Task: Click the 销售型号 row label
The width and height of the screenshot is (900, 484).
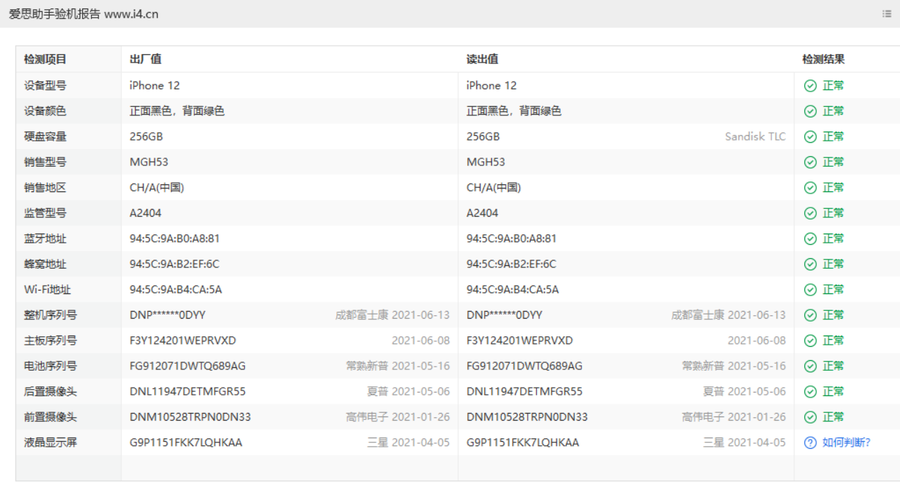Action: pyautogui.click(x=45, y=162)
